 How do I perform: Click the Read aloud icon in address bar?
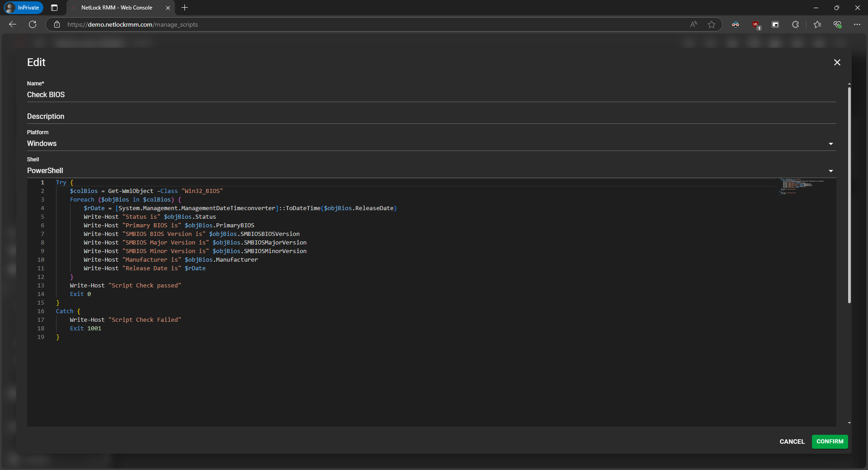(693, 24)
